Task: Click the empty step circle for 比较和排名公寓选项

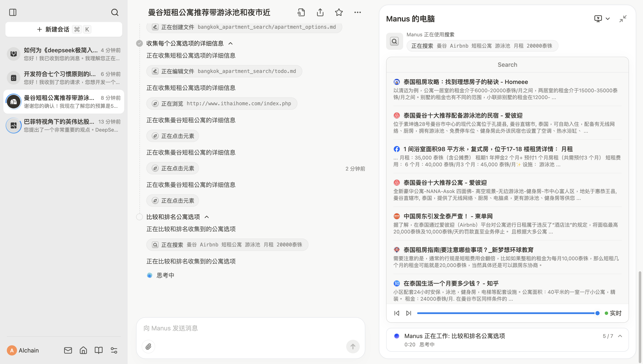Action: click(139, 217)
